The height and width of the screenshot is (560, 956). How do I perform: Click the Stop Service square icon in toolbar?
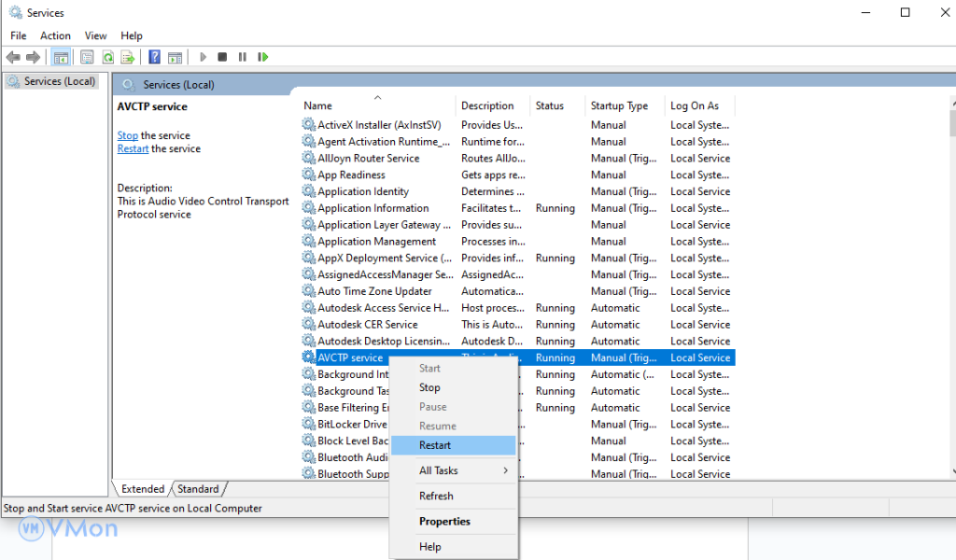click(x=222, y=57)
